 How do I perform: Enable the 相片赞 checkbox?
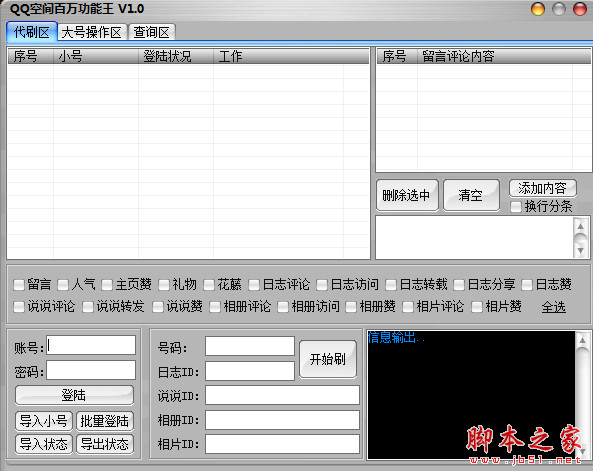pyautogui.click(x=477, y=307)
